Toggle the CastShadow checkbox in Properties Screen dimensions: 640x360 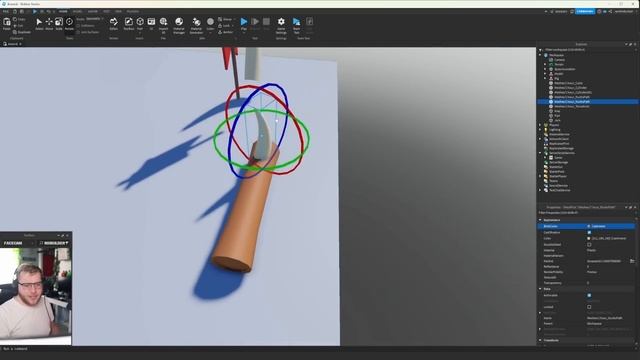coord(589,232)
